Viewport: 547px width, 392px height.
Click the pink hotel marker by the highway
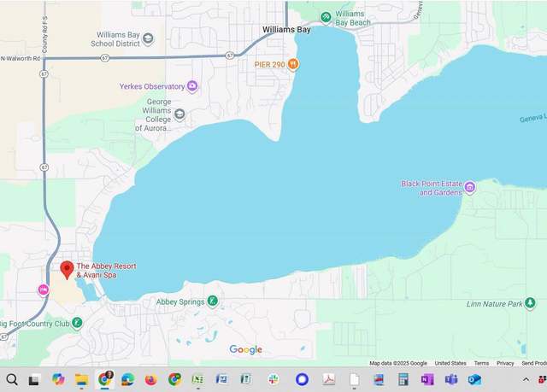point(44,290)
